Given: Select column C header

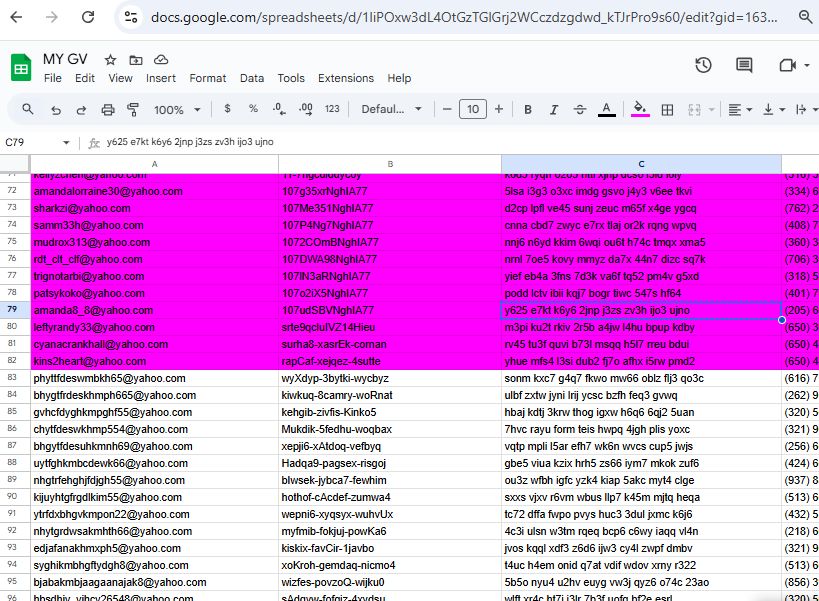Looking at the screenshot, I should click(x=641, y=164).
